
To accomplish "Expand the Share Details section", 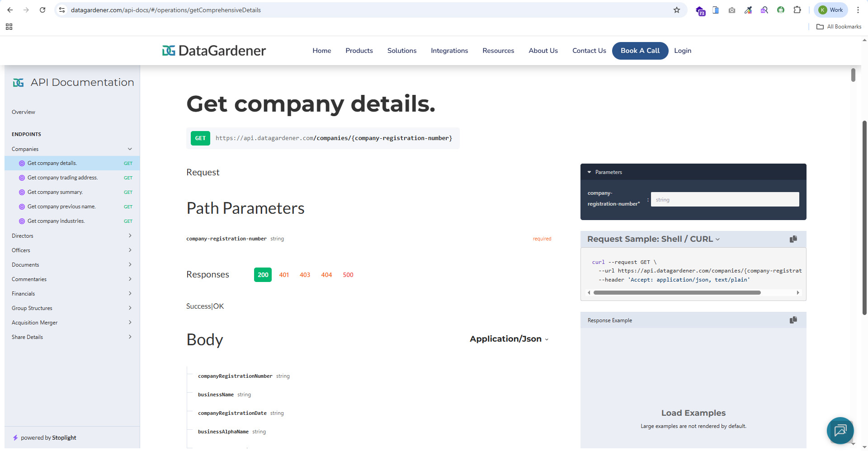I will [130, 337].
